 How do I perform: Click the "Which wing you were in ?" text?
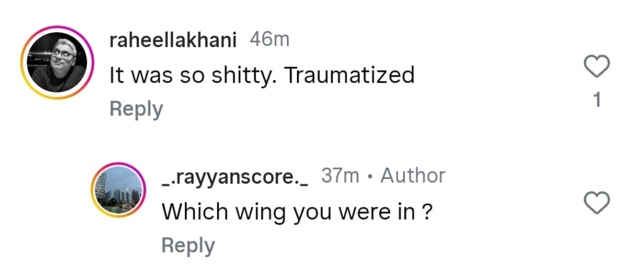tap(297, 212)
